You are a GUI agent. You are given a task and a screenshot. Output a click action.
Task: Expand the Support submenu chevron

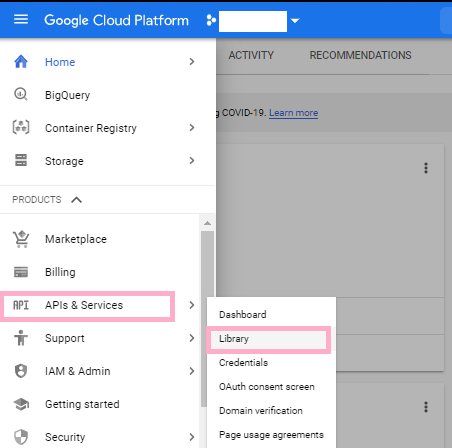(192, 338)
